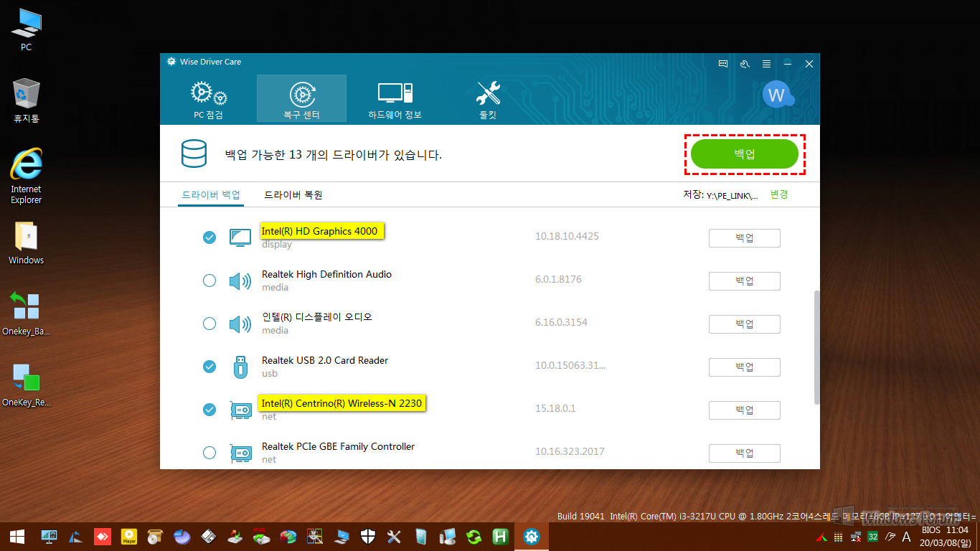Back up the Intel Centrino Wireless-N 2230 driver
Viewport: 980px width, 551px height.
pyautogui.click(x=745, y=410)
